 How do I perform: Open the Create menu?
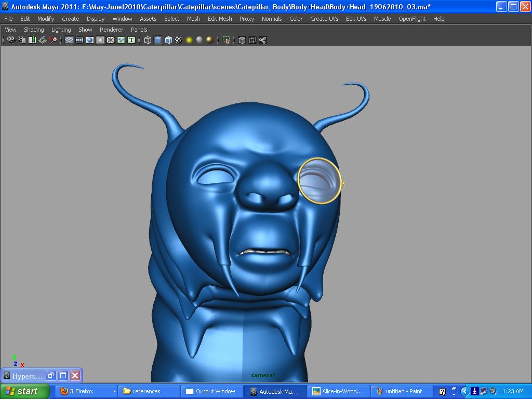[x=70, y=19]
